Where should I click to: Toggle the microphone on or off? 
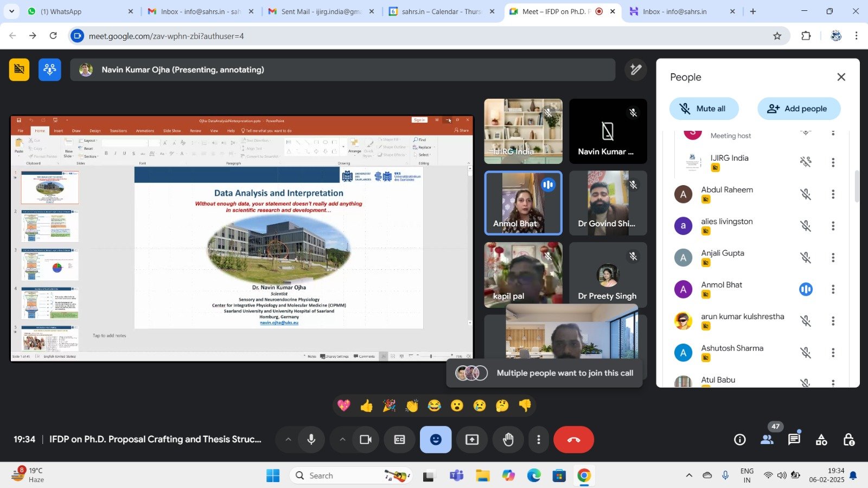(x=311, y=440)
